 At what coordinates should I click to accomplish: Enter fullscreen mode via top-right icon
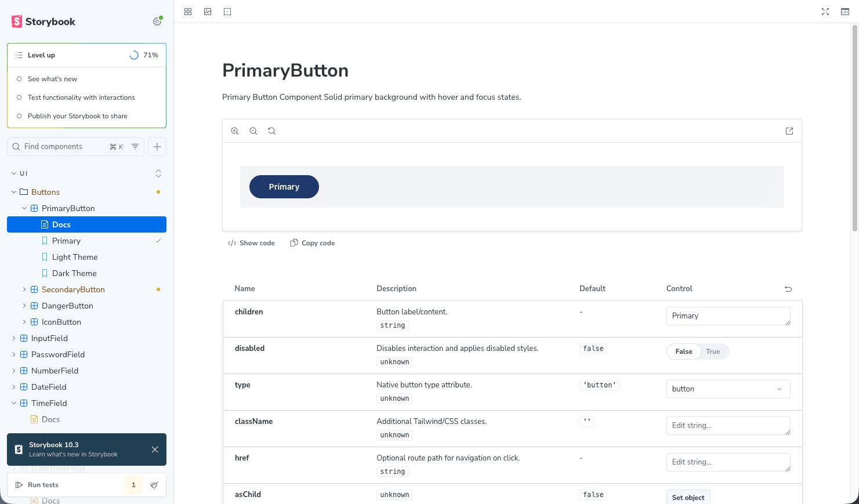click(x=825, y=12)
